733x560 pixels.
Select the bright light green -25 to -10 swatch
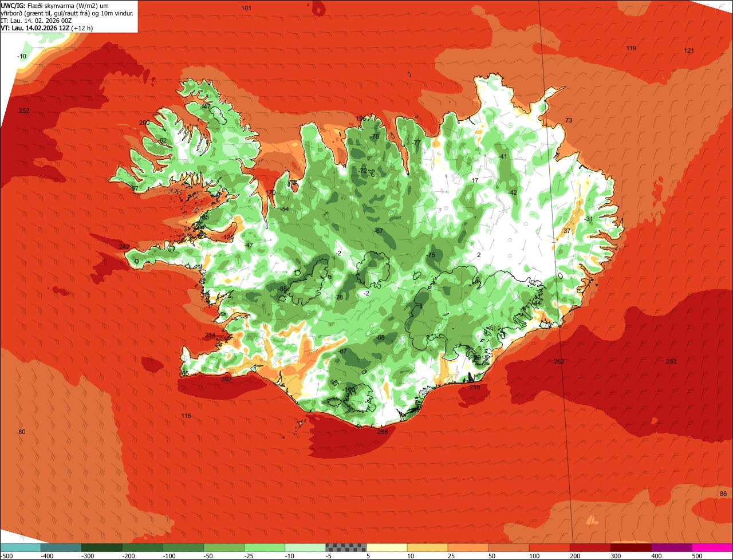pyautogui.click(x=265, y=547)
